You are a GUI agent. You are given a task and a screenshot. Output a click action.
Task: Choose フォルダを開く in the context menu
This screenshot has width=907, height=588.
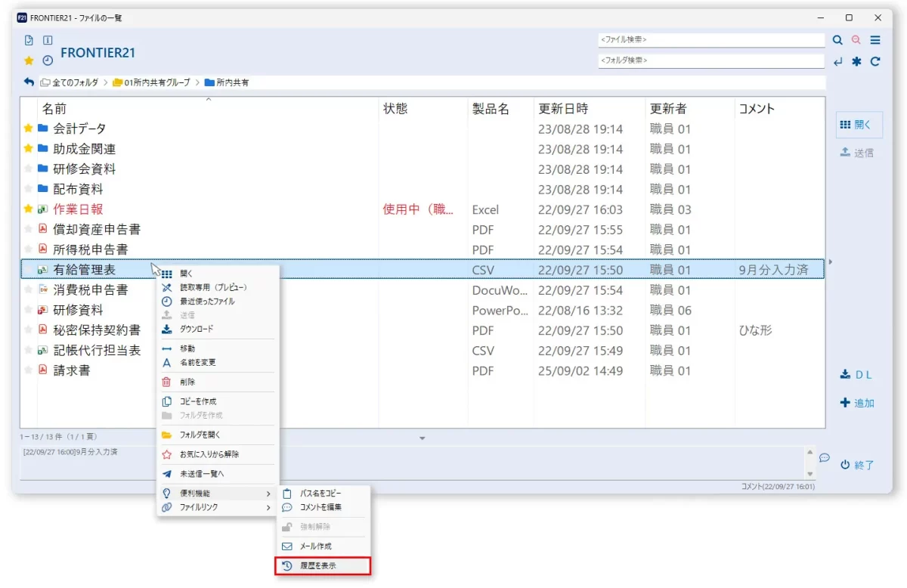[217, 435]
